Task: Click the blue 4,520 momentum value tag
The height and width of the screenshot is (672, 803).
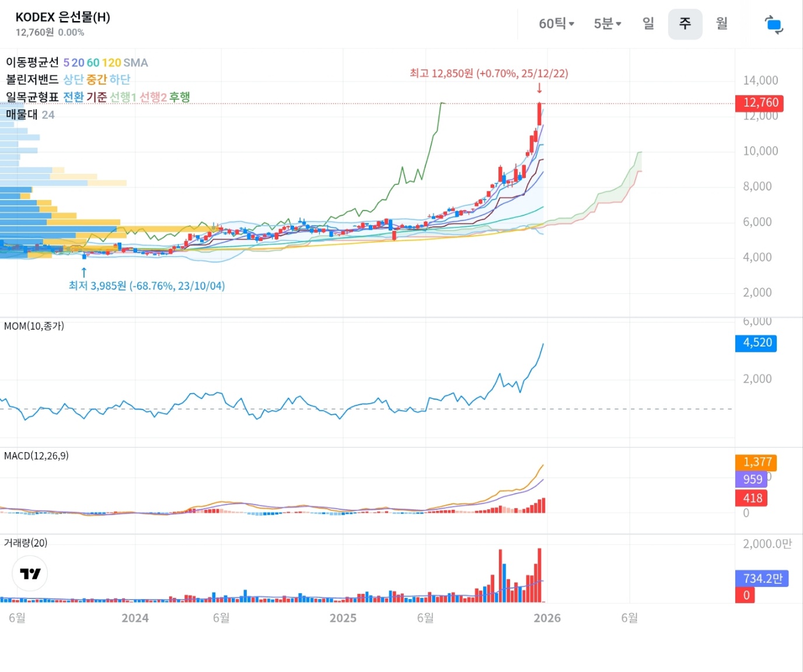Action: [x=756, y=343]
